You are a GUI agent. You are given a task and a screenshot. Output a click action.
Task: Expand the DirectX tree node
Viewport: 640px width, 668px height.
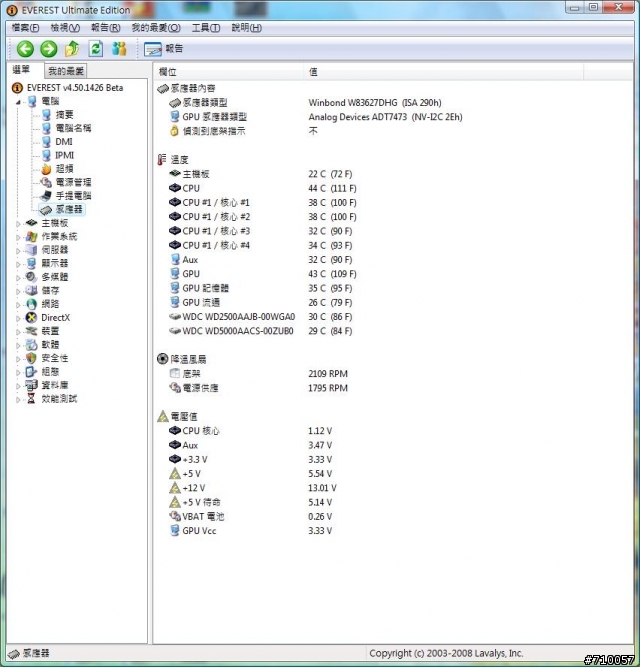(x=18, y=318)
